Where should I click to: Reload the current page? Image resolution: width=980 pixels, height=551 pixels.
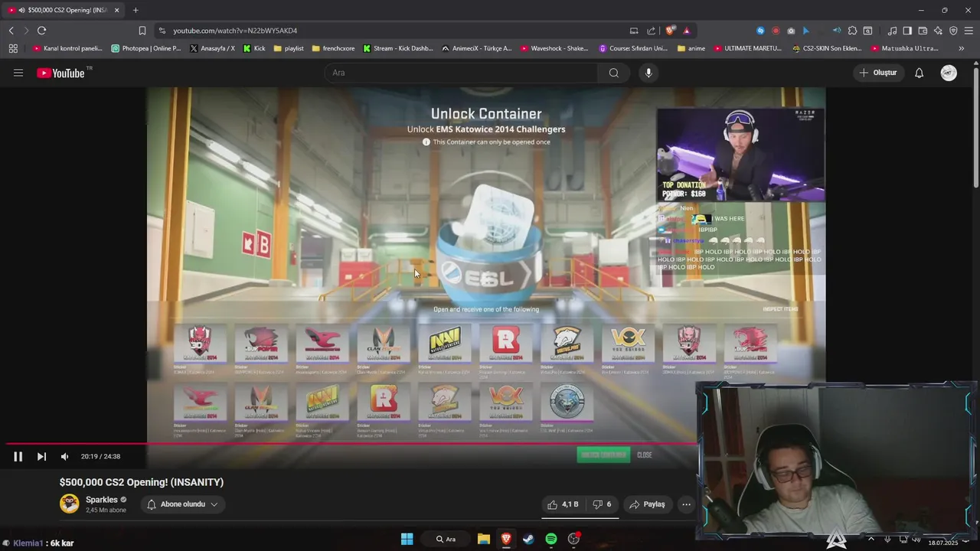click(x=41, y=31)
